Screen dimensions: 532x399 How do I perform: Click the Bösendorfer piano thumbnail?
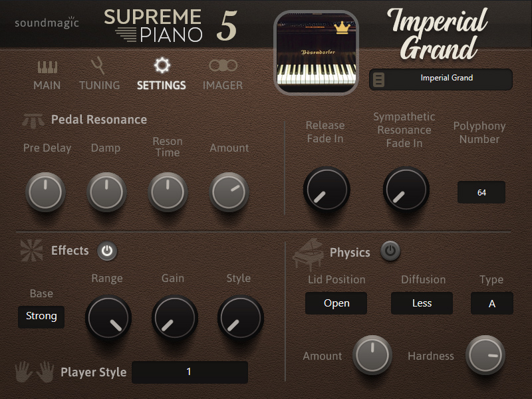317,53
